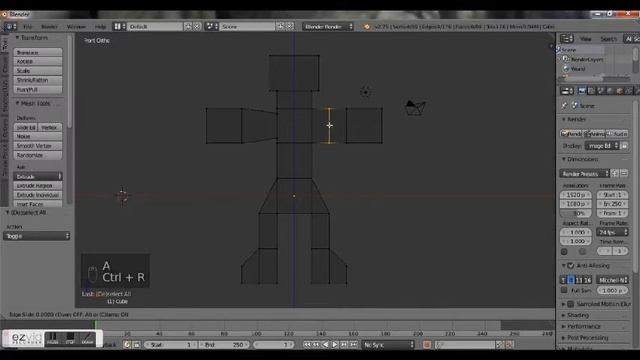Click the Shrink/Fatten button
The height and width of the screenshot is (360, 640).
(x=38, y=80)
